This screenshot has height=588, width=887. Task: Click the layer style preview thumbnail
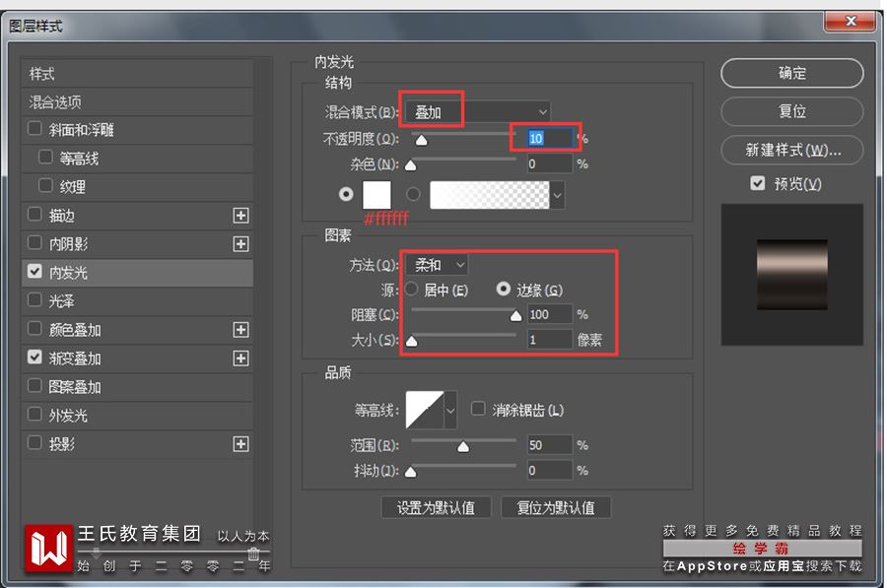click(792, 275)
